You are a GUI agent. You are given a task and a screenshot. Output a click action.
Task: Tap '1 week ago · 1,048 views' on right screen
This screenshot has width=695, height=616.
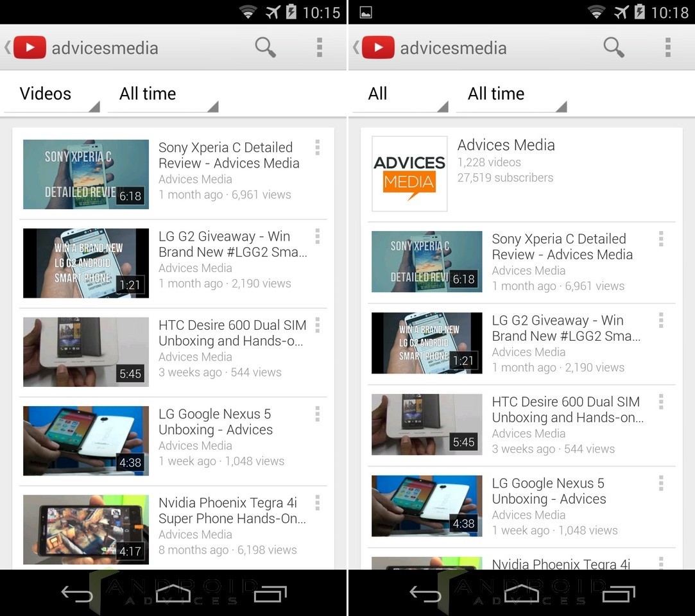[555, 531]
